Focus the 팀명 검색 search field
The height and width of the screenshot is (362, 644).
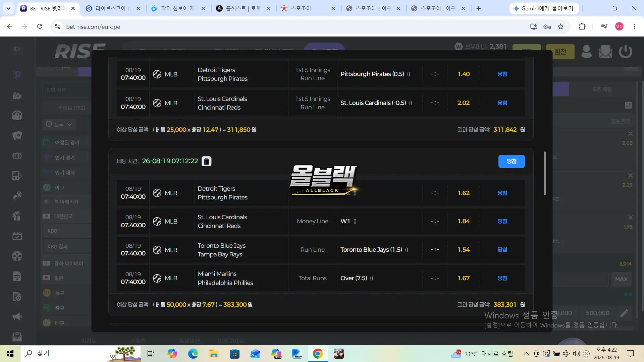67,90
